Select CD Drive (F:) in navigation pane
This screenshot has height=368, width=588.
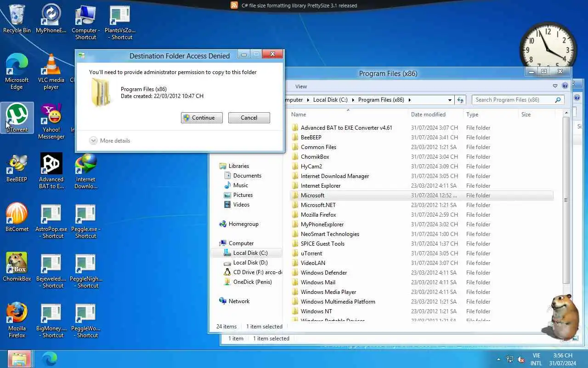click(x=253, y=272)
